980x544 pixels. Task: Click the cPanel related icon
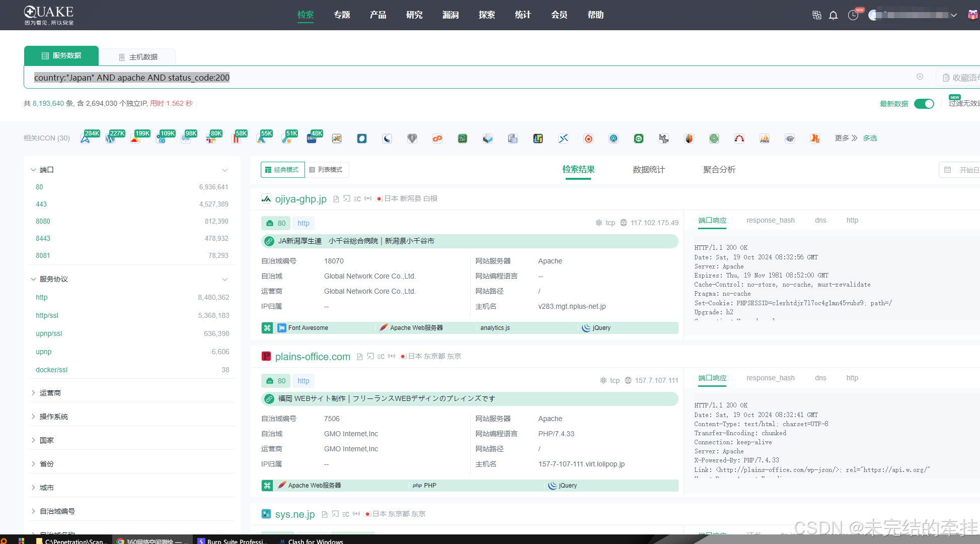coord(437,139)
